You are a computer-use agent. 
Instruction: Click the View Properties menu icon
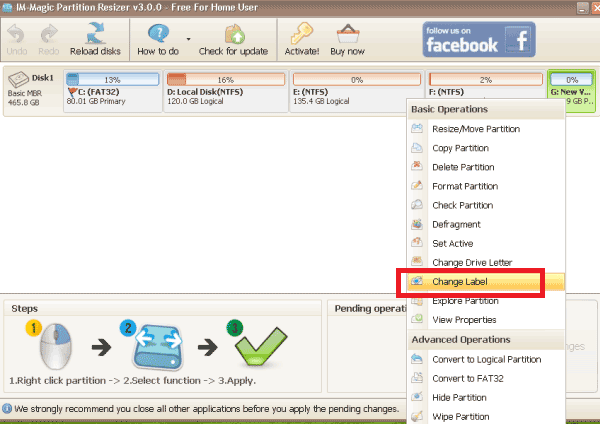pos(417,319)
